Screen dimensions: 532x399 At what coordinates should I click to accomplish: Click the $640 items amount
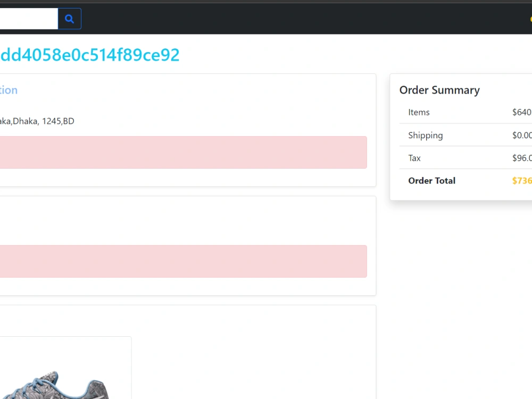[522, 112]
